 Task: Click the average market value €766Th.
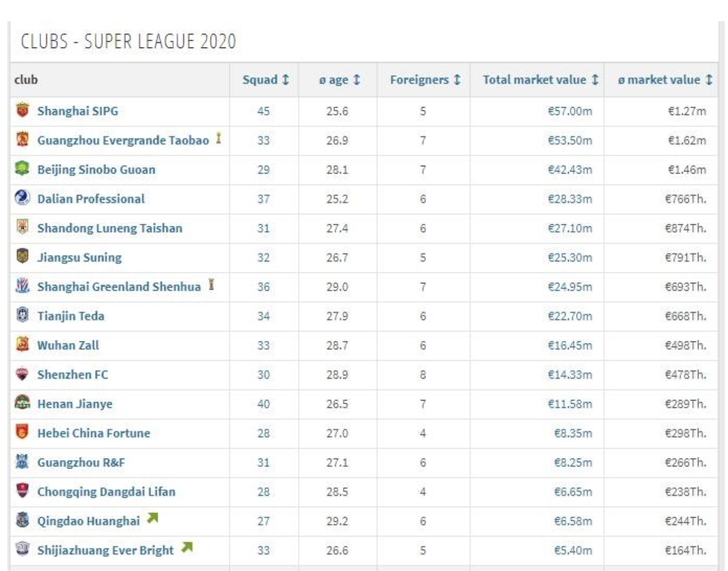click(x=685, y=199)
